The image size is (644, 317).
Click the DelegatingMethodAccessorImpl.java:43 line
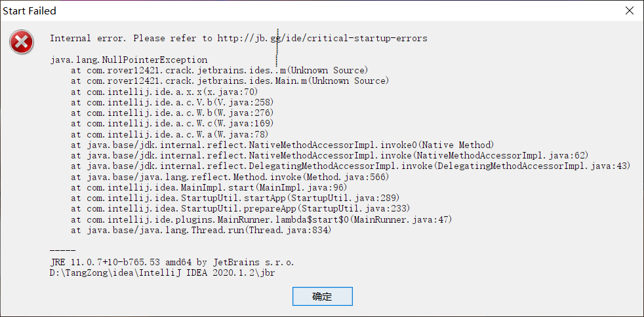point(350,166)
